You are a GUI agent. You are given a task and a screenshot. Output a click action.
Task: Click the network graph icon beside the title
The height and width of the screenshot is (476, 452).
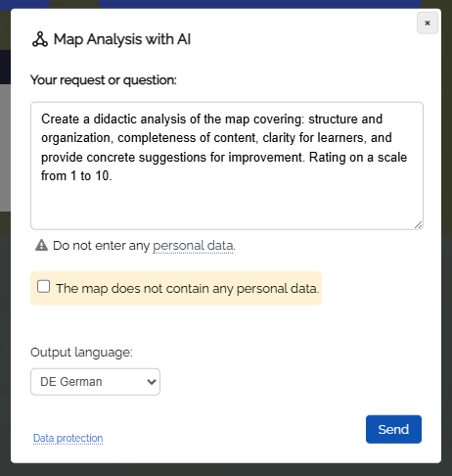click(40, 39)
